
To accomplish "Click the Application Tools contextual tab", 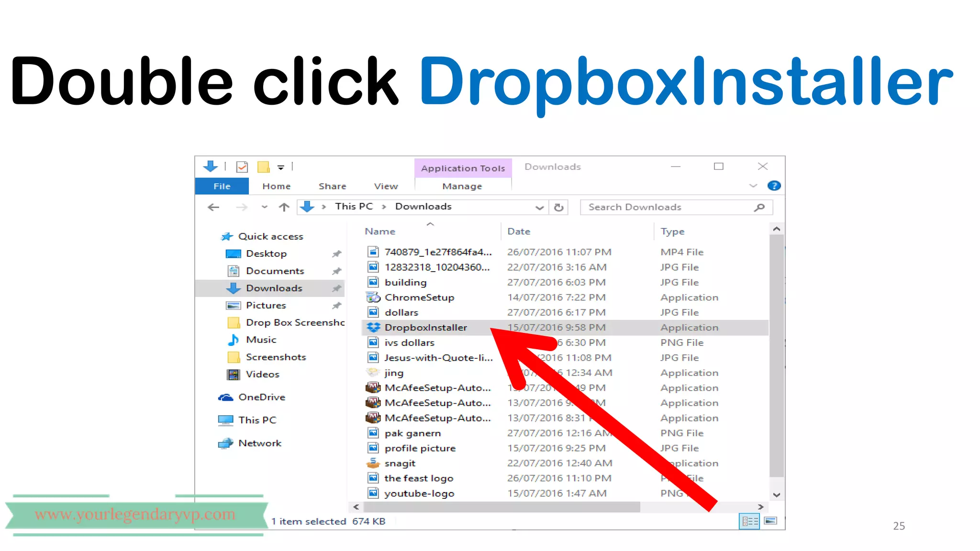I will 463,168.
